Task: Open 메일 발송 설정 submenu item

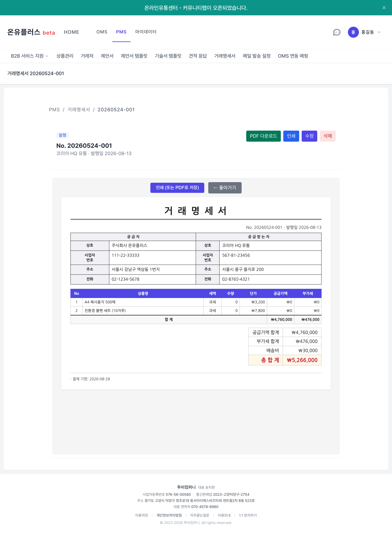Action: pos(256,56)
